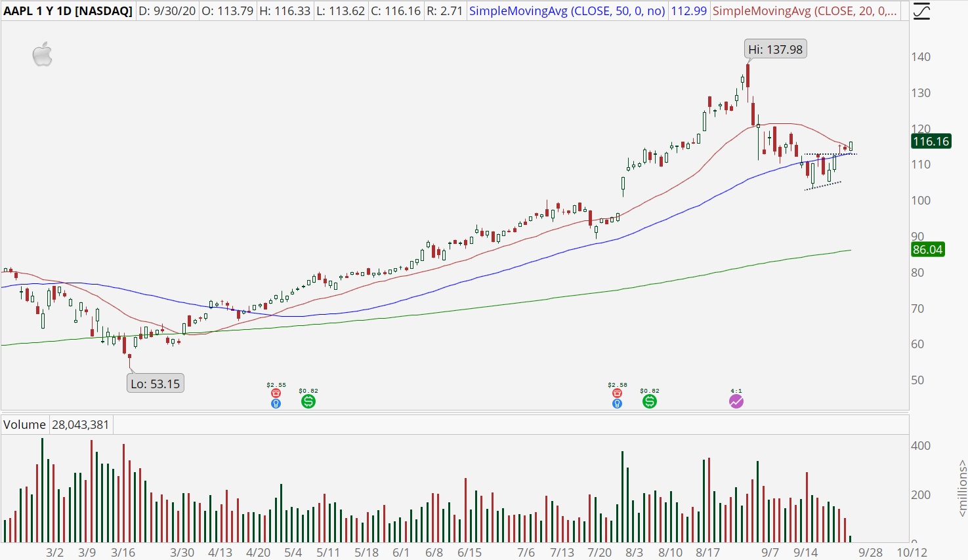
Task: Click the close price C: 116.16
Action: click(396, 11)
